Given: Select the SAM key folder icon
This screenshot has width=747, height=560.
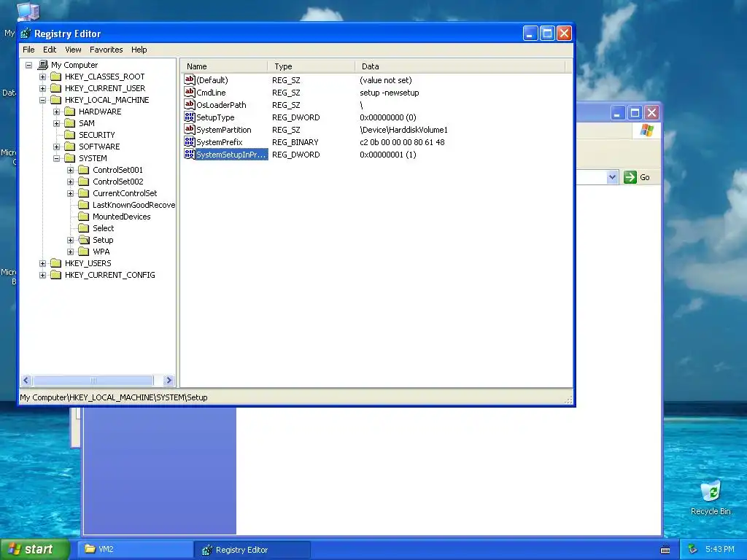Looking at the screenshot, I should point(70,123).
